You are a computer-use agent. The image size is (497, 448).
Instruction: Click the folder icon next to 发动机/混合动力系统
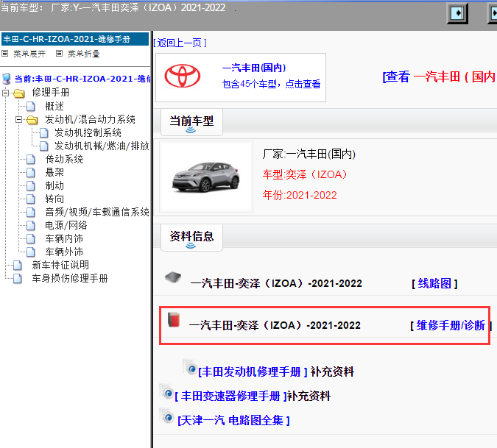point(32,120)
